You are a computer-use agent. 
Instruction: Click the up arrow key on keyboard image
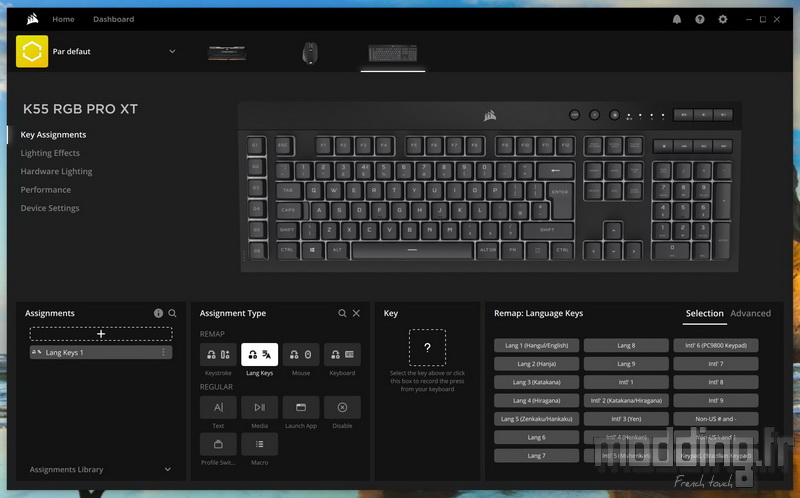(x=613, y=231)
